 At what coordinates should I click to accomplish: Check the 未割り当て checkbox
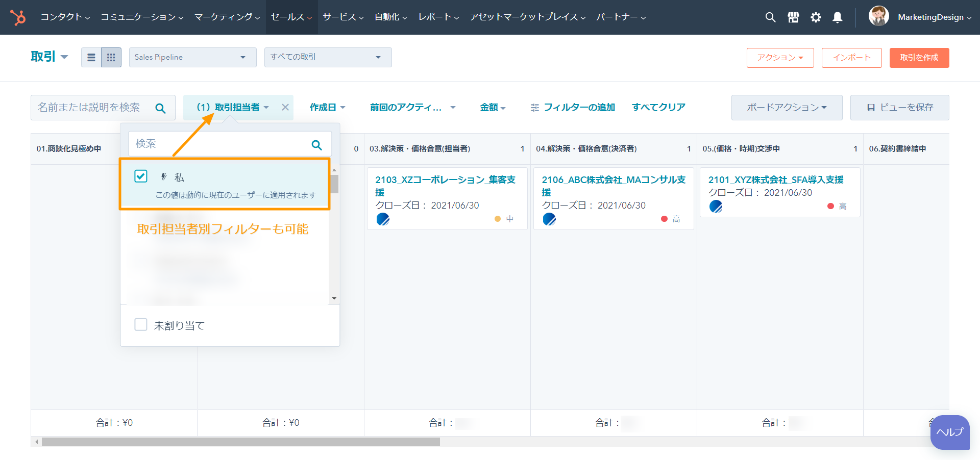[x=141, y=325]
